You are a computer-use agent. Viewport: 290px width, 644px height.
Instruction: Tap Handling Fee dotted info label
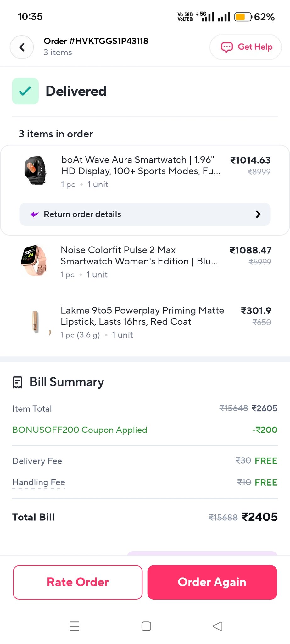(39, 482)
